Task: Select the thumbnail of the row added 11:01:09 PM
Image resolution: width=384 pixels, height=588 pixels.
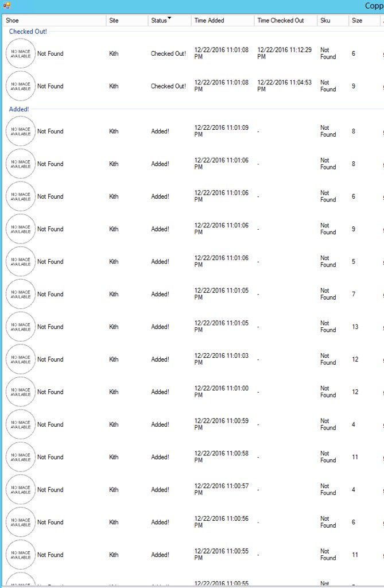Action: click(x=21, y=131)
